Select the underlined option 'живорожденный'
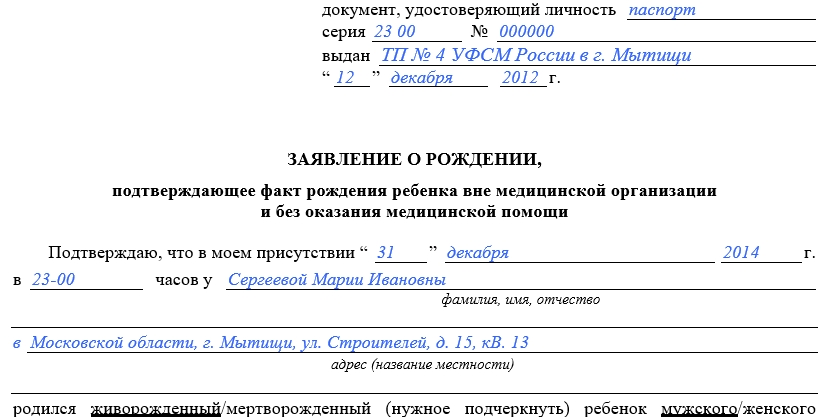 pos(155,408)
